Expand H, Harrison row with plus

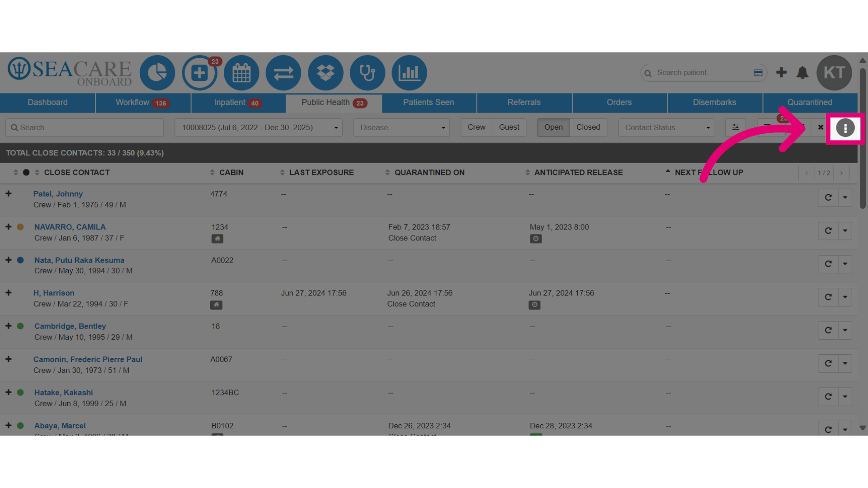click(8, 293)
